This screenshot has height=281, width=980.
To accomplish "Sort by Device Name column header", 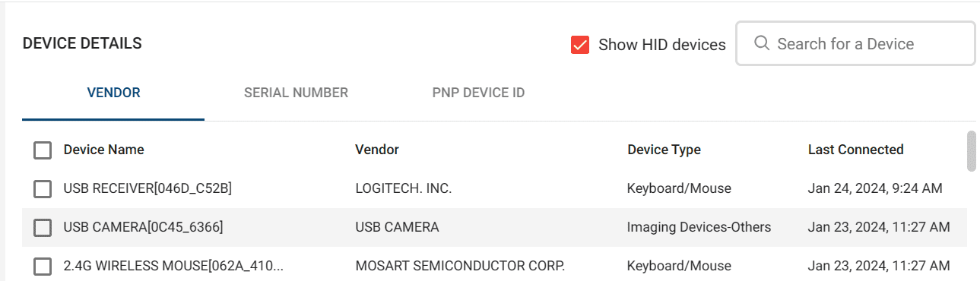I will 104,150.
